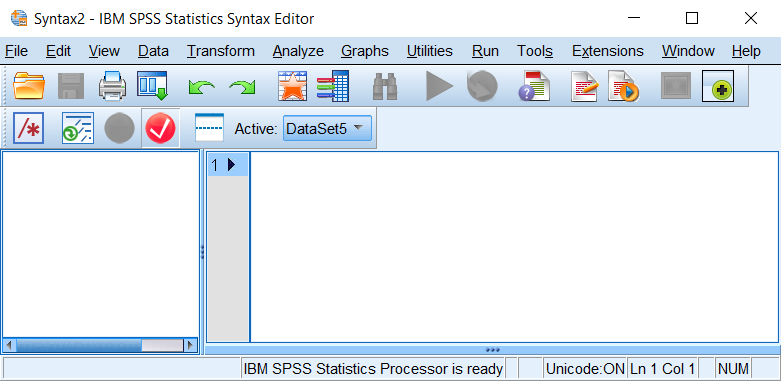Click the document with orange play icon
Image resolution: width=781 pixels, height=381 pixels.
[x=623, y=86]
